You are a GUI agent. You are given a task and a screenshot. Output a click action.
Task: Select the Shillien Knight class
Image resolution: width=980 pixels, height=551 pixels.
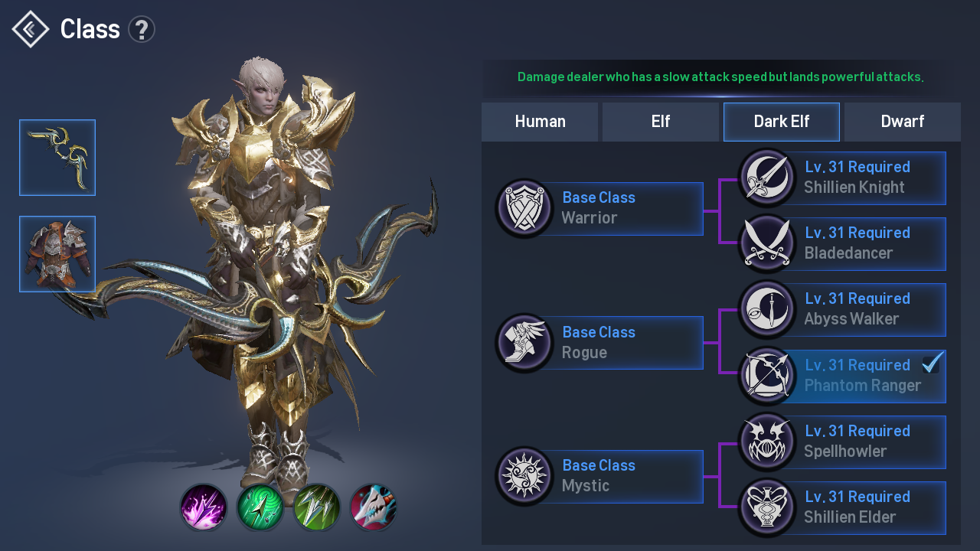[842, 178]
